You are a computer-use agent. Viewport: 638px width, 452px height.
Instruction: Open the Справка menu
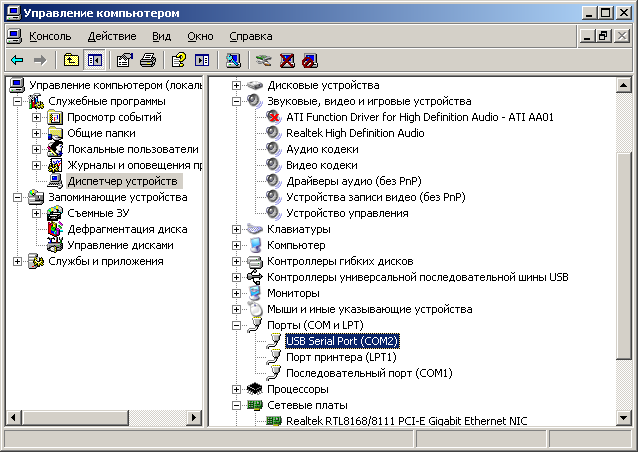250,36
